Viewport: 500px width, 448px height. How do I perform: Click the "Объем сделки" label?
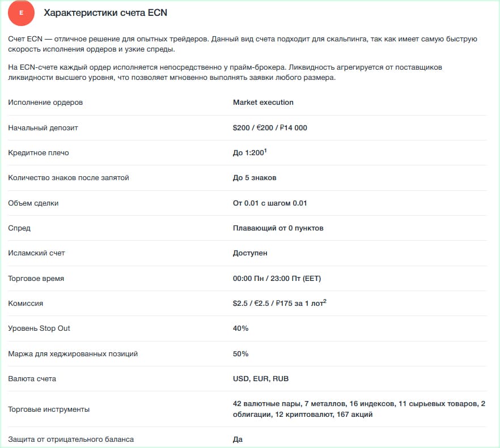33,203
